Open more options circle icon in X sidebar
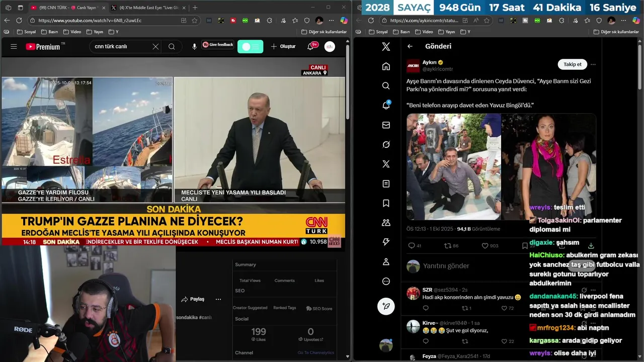 pos(386,282)
